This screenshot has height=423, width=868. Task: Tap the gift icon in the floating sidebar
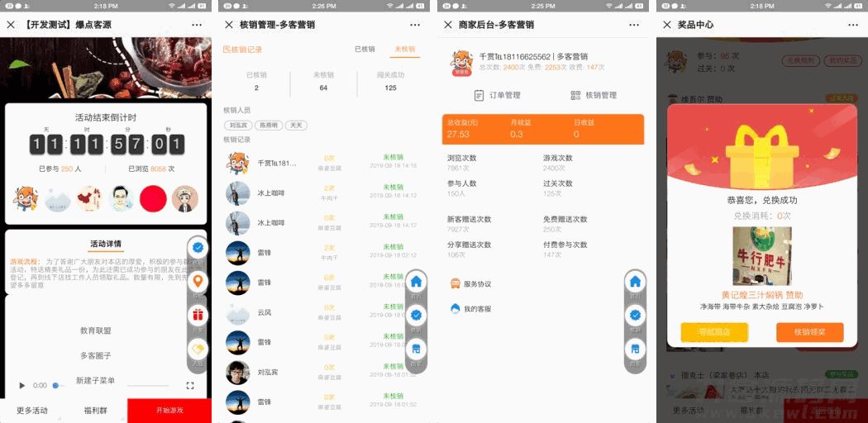tap(198, 315)
